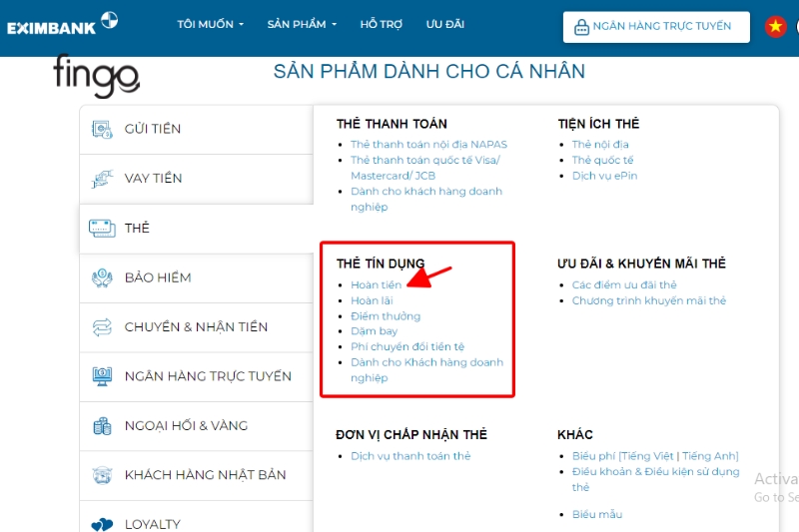
Task: Open Thẻ quốc tế link
Action: [602, 160]
